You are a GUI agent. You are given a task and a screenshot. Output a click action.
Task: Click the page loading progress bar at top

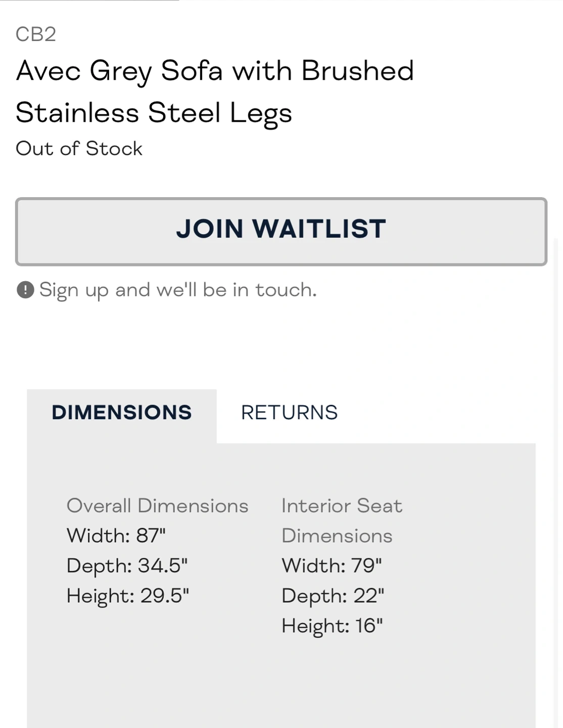(89, 1)
